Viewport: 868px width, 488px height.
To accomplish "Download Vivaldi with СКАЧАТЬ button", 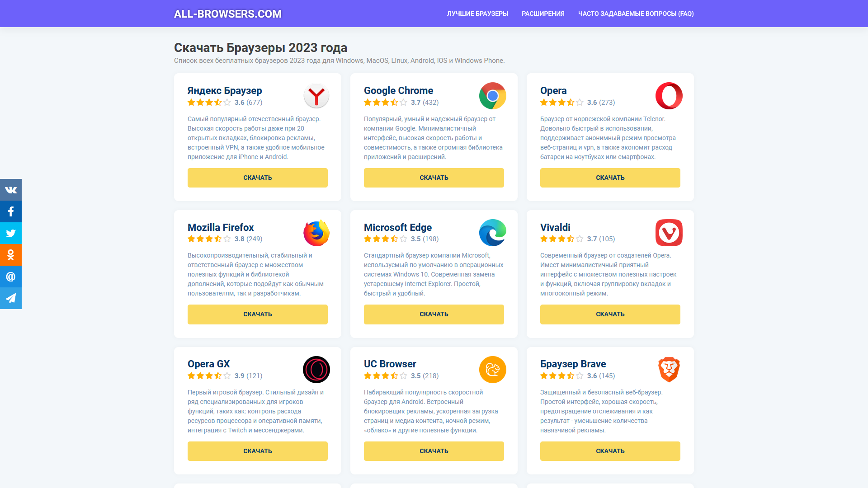I will coord(610,314).
